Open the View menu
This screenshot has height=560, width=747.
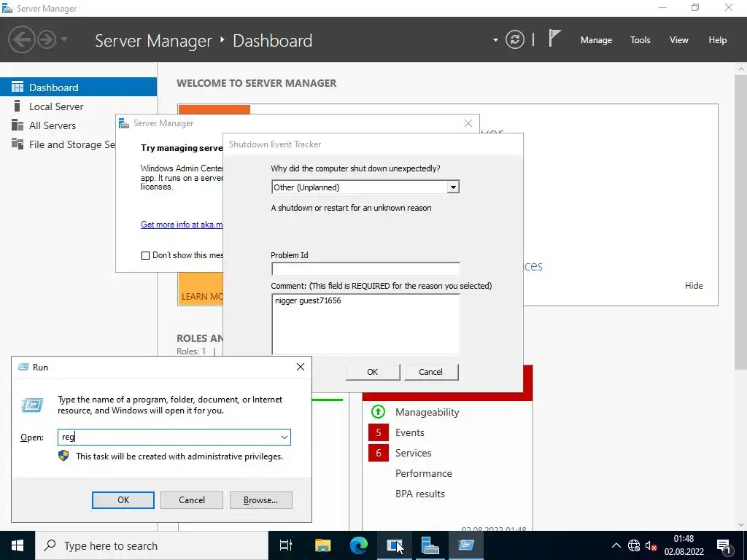[678, 40]
